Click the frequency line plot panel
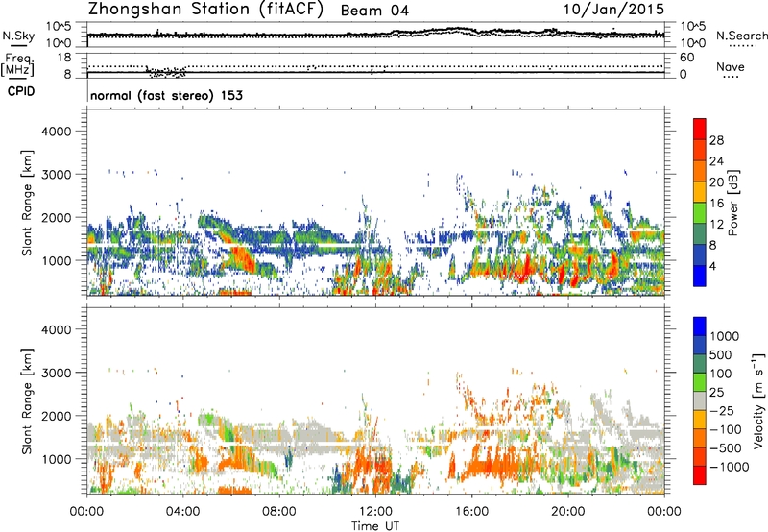Image resolution: width=768 pixels, height=532 pixels. click(375, 65)
